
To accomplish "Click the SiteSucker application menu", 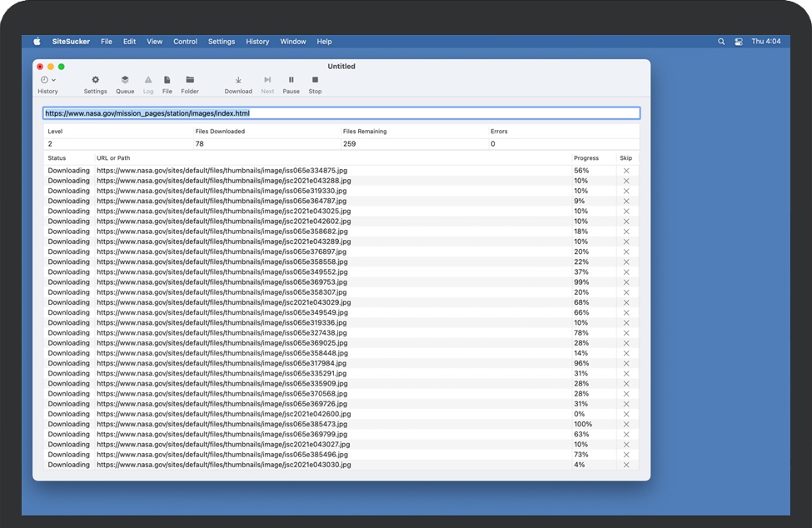I will click(x=71, y=42).
